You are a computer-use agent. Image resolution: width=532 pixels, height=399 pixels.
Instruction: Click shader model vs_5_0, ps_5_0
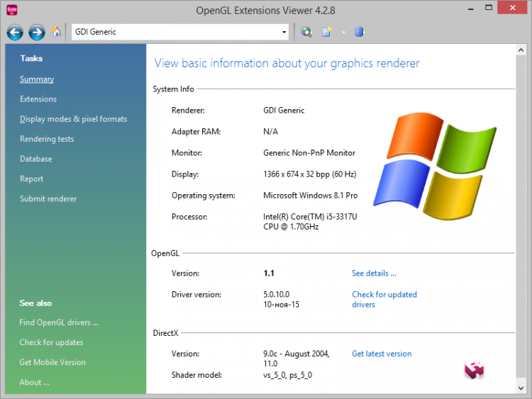point(287,375)
